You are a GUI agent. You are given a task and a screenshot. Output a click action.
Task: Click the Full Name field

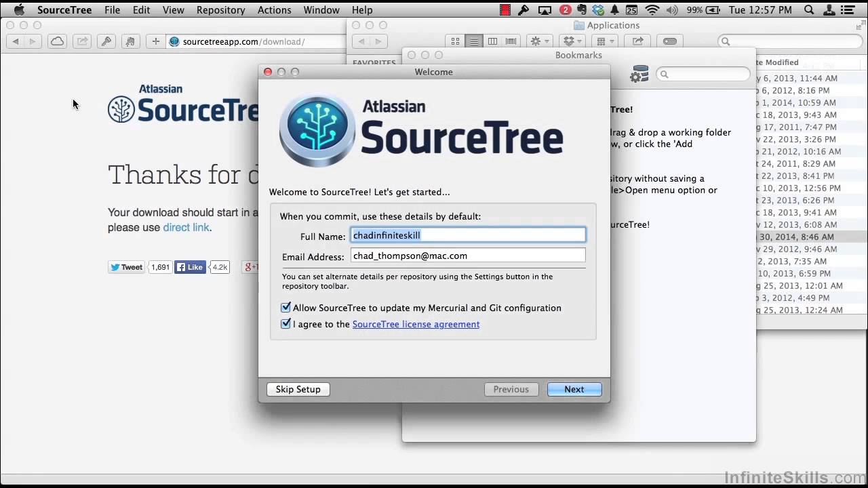[468, 235]
